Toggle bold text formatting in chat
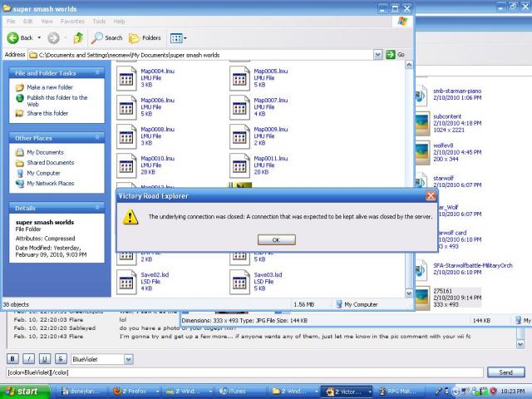Image resolution: width=532 pixels, height=399 pixels. (12, 359)
